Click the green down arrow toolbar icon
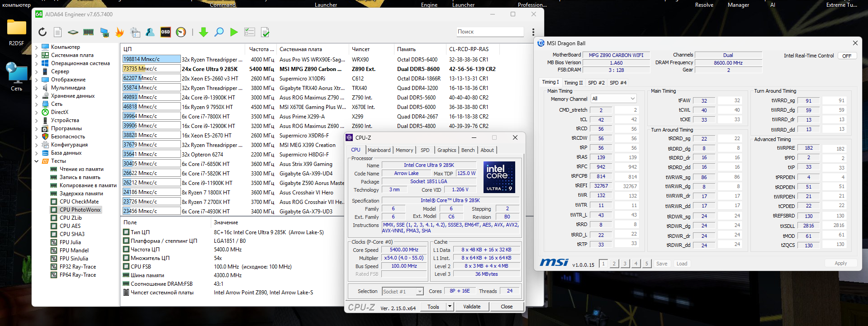 click(x=204, y=32)
